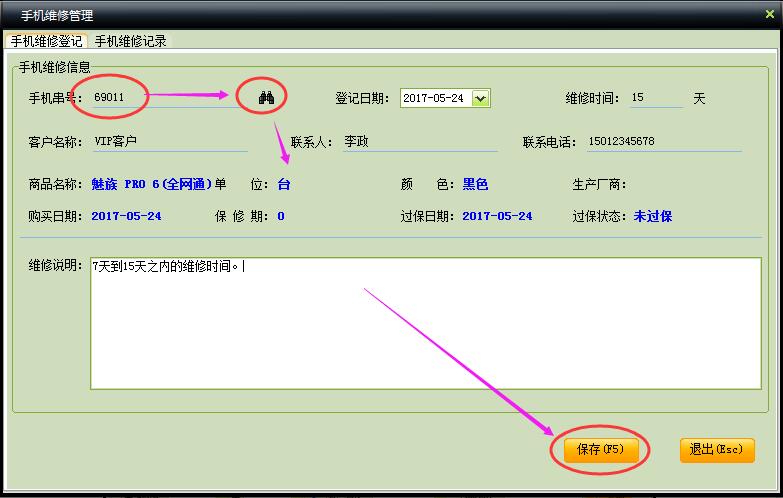Click the 保存(F5) button
The height and width of the screenshot is (498, 783).
(x=601, y=450)
